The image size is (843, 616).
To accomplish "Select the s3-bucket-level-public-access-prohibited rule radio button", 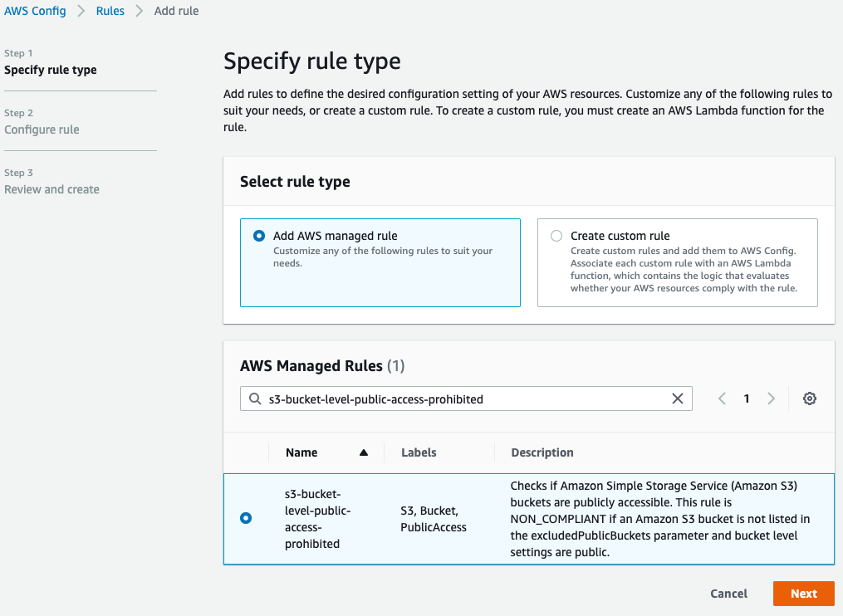I will (246, 518).
